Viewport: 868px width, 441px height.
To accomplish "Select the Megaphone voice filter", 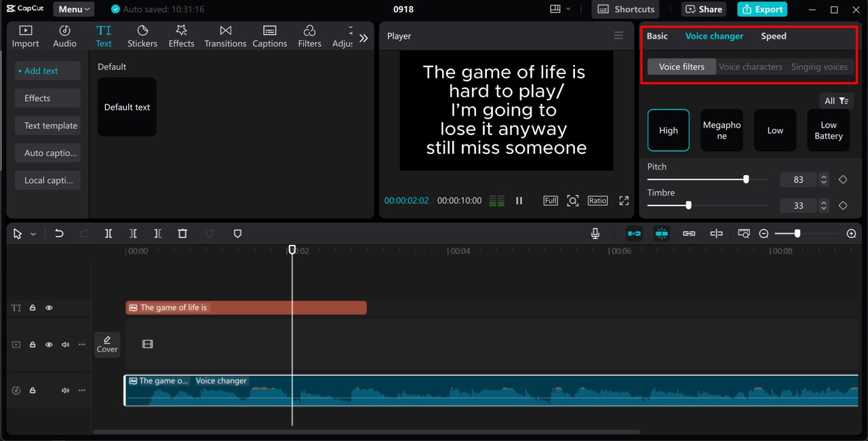I will tap(722, 130).
